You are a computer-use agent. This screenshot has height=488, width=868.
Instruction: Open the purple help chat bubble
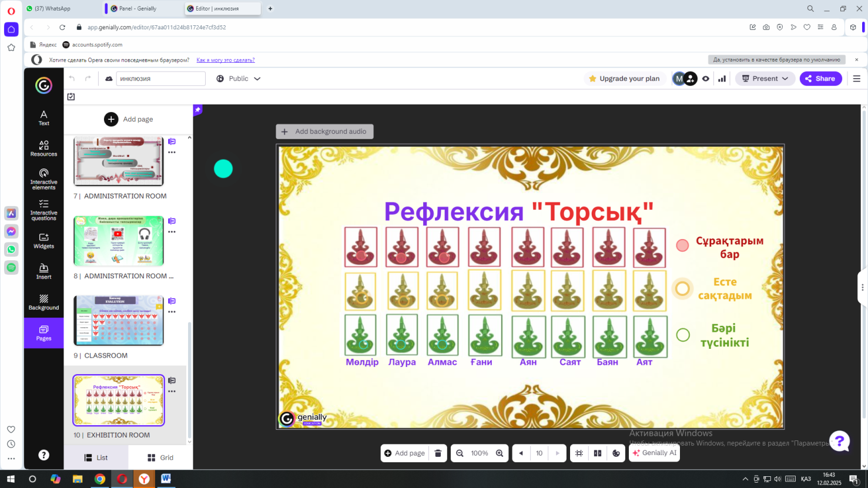(839, 441)
